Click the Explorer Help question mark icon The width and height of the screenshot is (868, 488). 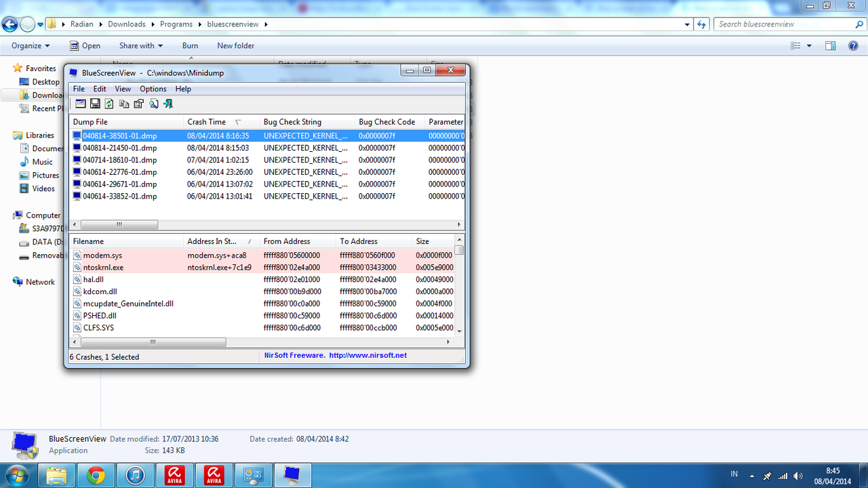pos(853,46)
